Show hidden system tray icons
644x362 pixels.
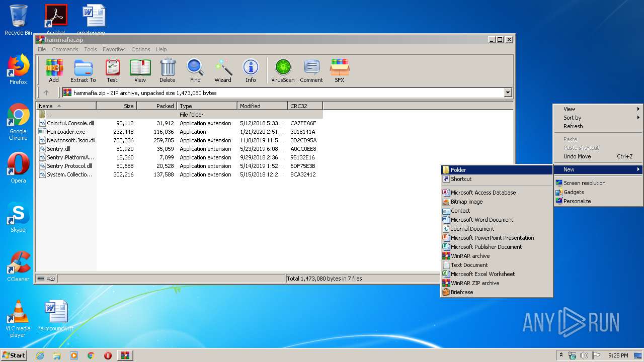(561, 355)
